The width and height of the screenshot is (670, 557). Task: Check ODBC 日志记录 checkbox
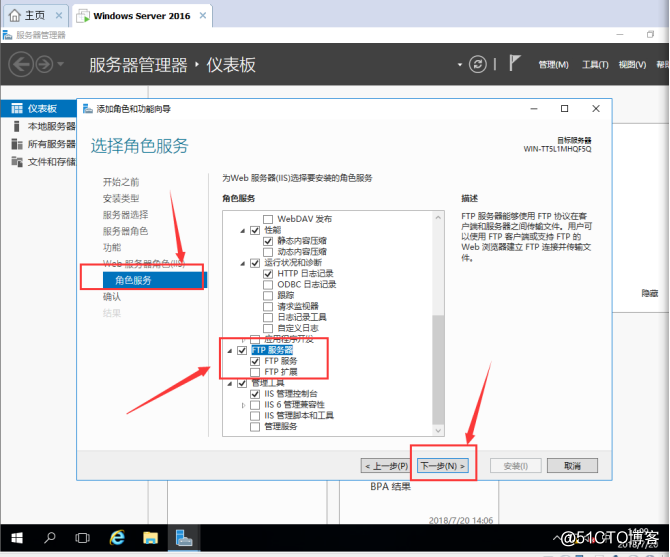click(x=268, y=284)
